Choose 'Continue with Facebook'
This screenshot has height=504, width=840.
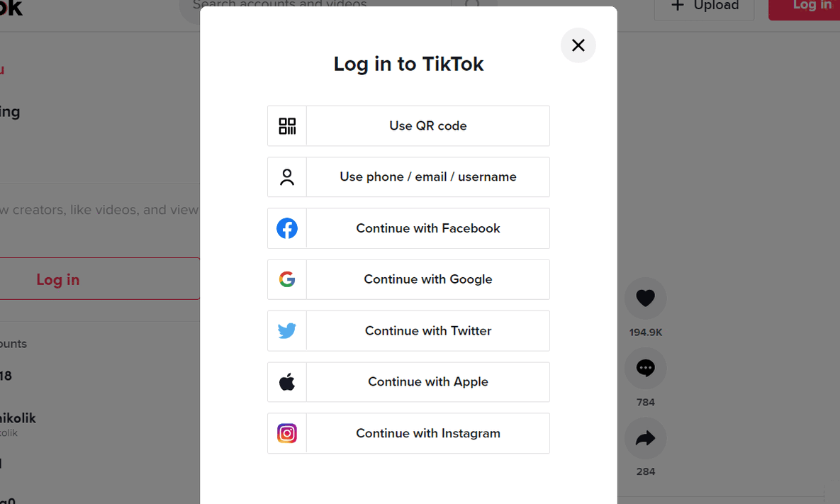428,228
